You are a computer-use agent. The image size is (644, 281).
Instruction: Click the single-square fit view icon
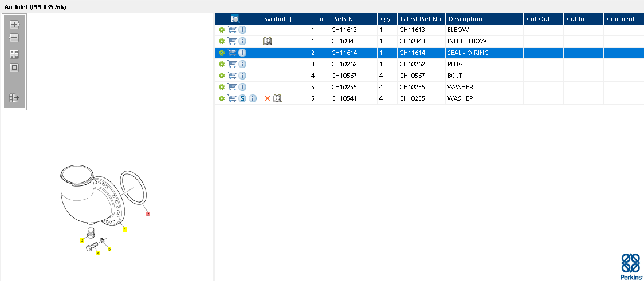(14, 68)
